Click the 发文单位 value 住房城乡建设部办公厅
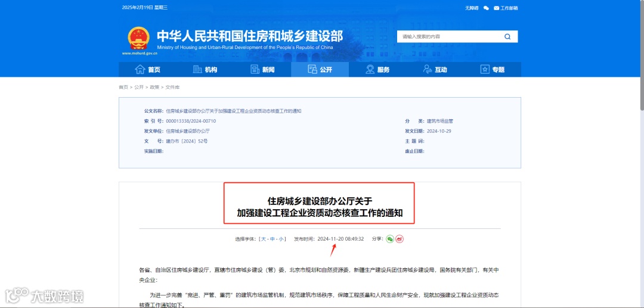 pyautogui.click(x=188, y=131)
